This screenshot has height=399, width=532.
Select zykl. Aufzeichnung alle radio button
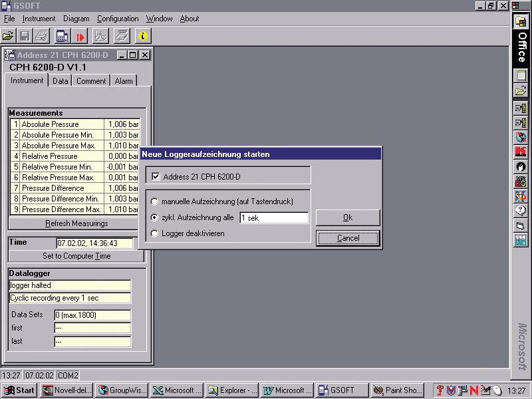[154, 217]
